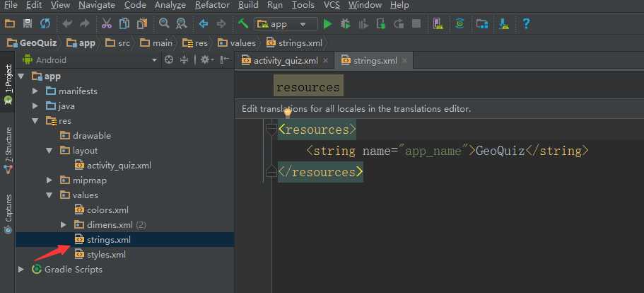The width and height of the screenshot is (644, 293).
Task: Hide the Project panel icon
Action: [x=224, y=60]
